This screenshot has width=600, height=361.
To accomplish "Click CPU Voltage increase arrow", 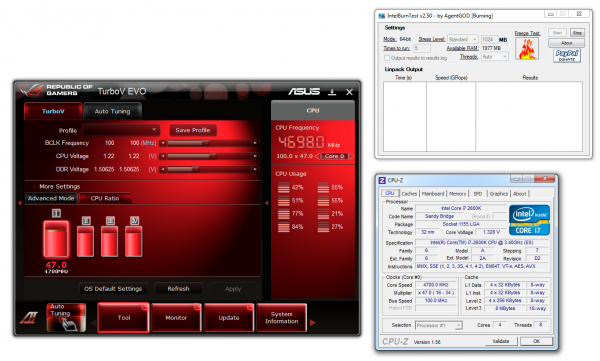I will pyautogui.click(x=255, y=156).
